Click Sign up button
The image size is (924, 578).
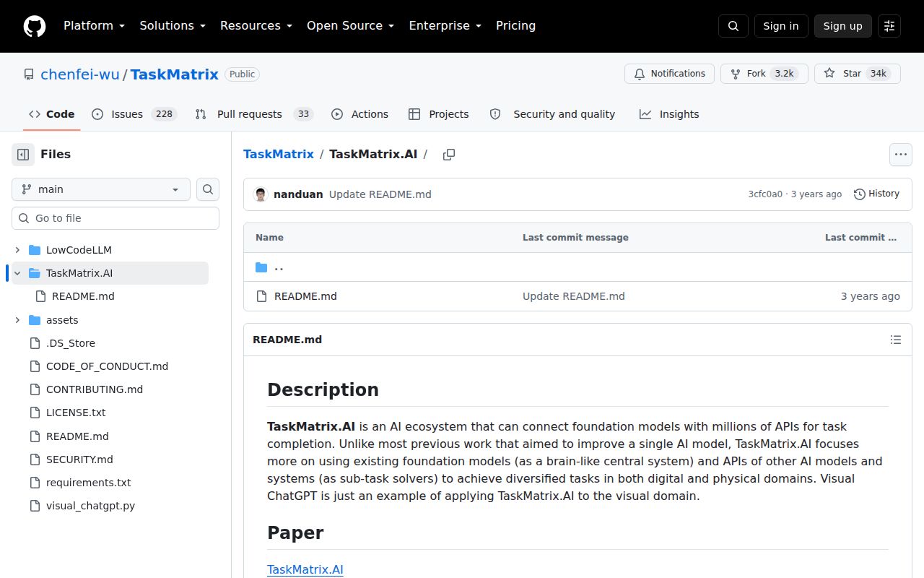click(x=843, y=26)
